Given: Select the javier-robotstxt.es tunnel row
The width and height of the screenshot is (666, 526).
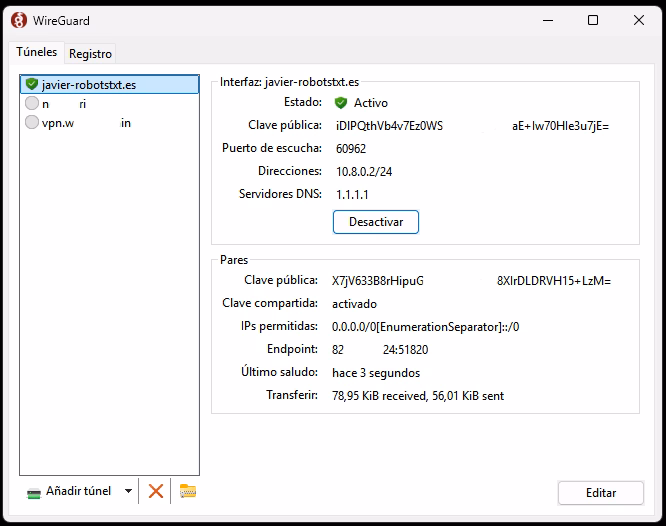Looking at the screenshot, I should point(110,84).
